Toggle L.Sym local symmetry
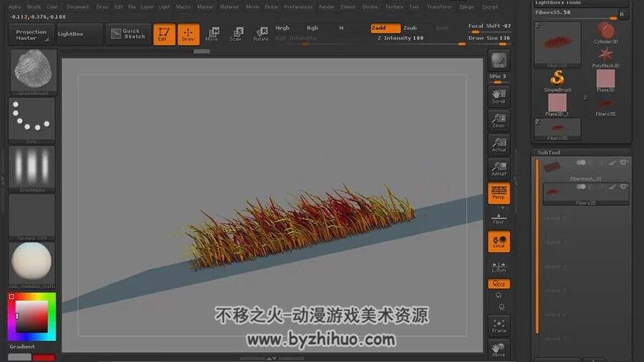 (499, 267)
